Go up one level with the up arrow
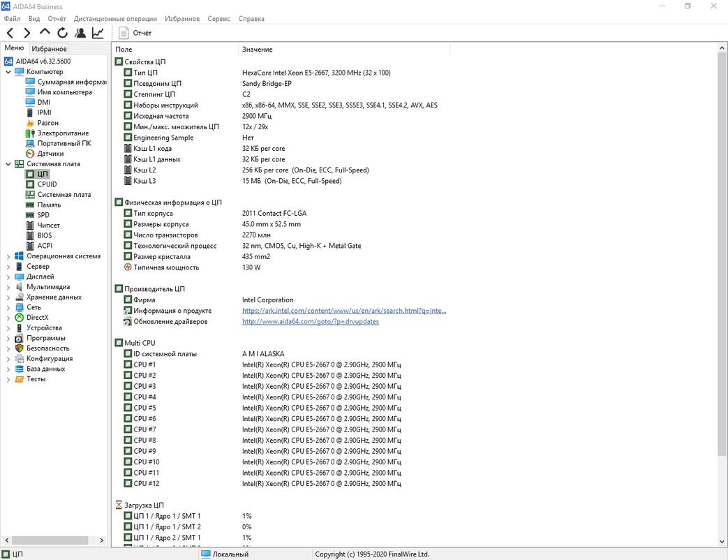Image resolution: width=728 pixels, height=560 pixels. [45, 32]
